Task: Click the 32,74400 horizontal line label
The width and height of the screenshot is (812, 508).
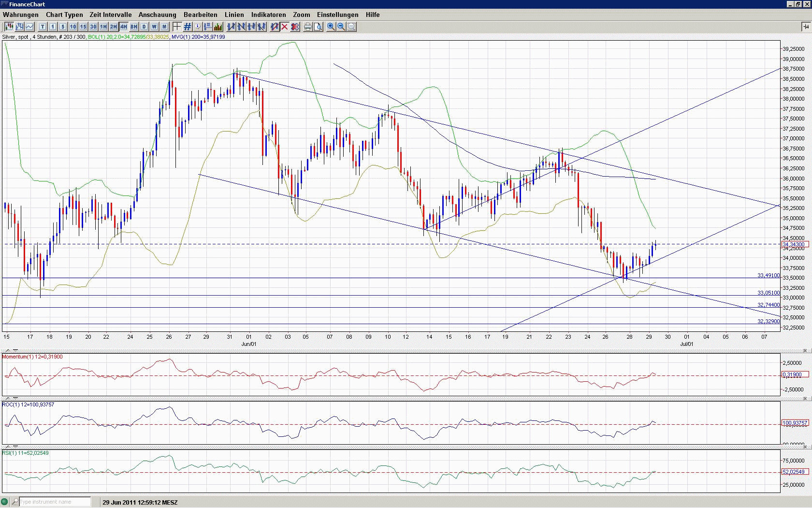Action: click(x=768, y=305)
